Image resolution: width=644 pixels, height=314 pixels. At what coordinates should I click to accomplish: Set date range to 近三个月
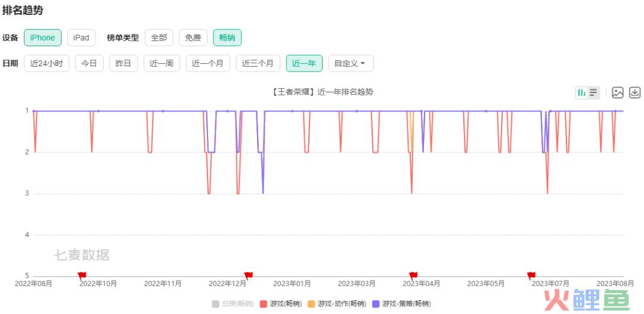click(258, 63)
